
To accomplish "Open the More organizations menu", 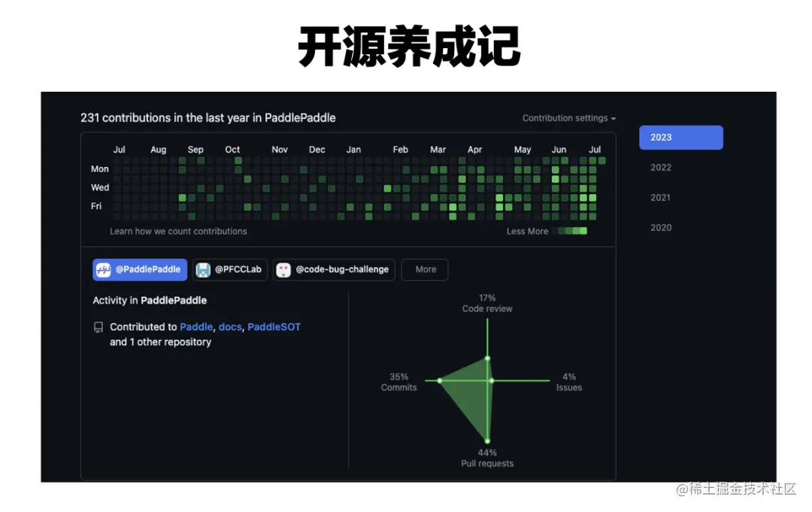I will click(x=425, y=269).
